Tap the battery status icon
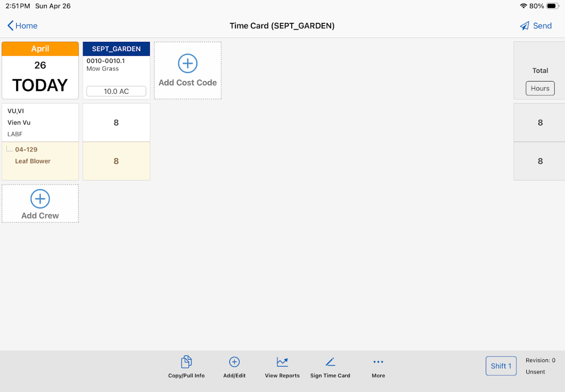Viewport: 565px width, 392px height. (553, 6)
